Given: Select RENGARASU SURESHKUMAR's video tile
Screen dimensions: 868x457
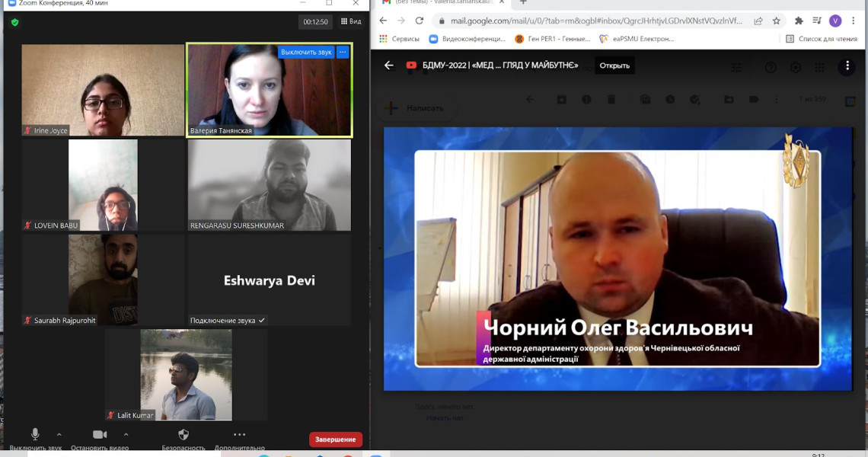Looking at the screenshot, I should pos(269,185).
